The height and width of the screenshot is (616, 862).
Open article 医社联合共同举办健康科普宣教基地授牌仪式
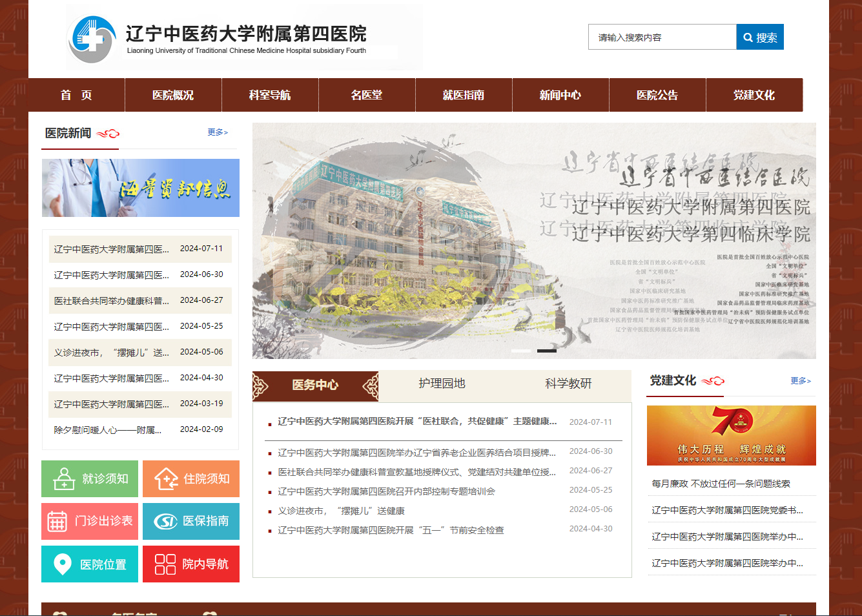416,472
